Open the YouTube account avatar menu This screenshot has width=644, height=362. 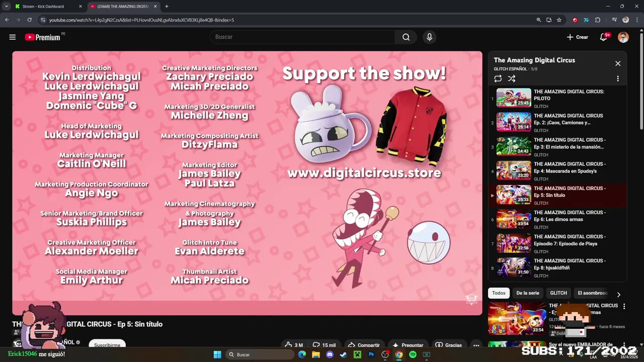point(623,37)
